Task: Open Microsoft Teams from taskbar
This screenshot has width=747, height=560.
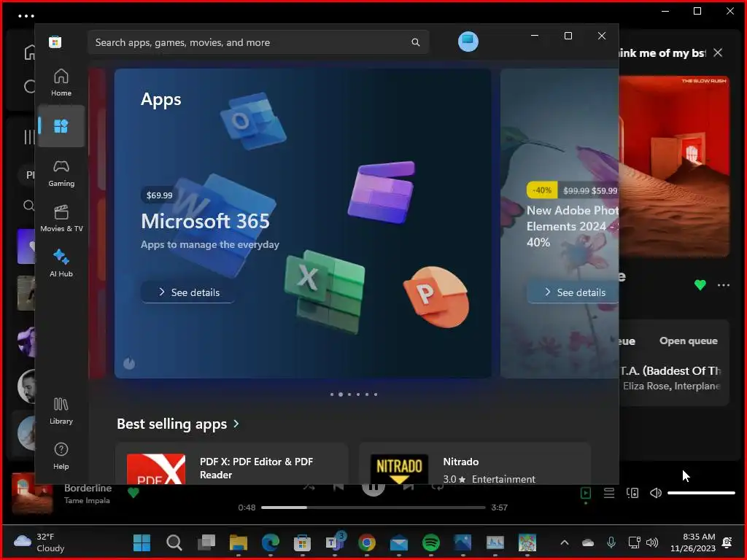Action: (x=334, y=542)
